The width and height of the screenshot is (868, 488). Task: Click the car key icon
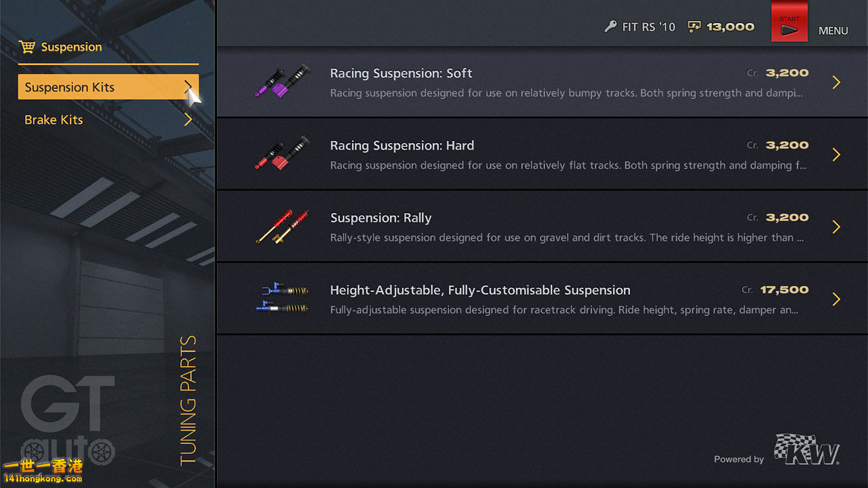pyautogui.click(x=610, y=27)
